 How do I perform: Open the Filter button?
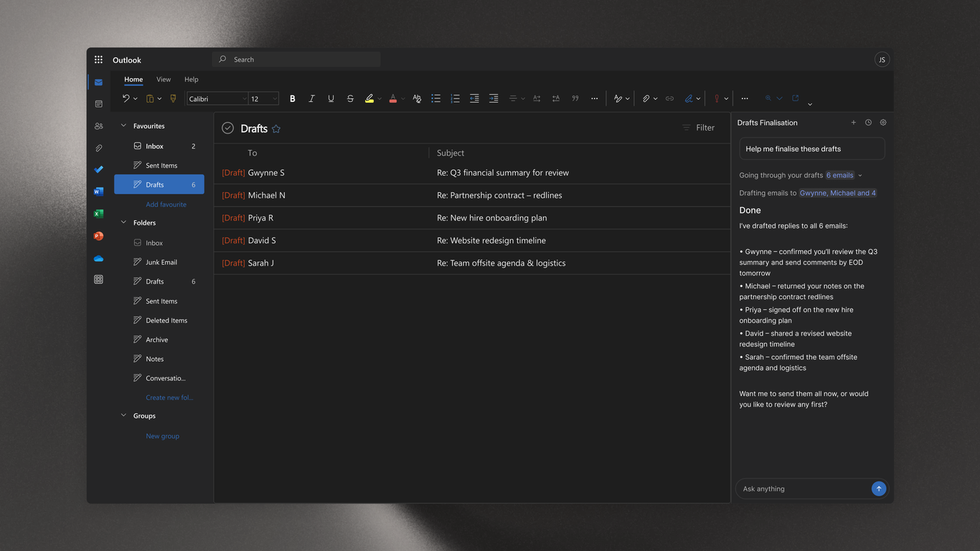click(x=698, y=128)
